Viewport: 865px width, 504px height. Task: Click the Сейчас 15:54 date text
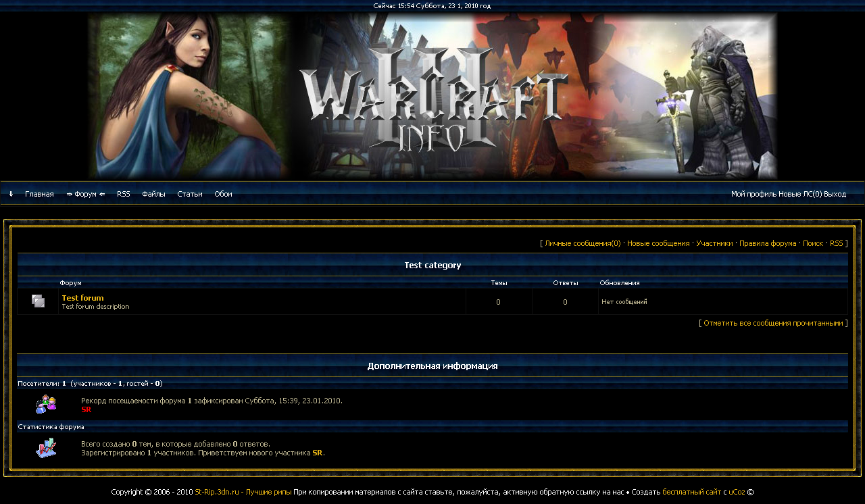[x=432, y=6]
